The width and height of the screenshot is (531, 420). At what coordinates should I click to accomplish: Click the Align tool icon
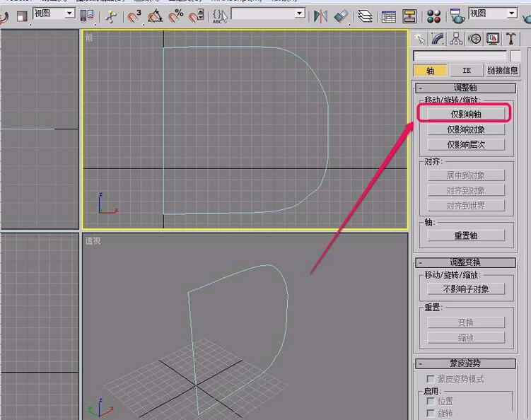341,16
